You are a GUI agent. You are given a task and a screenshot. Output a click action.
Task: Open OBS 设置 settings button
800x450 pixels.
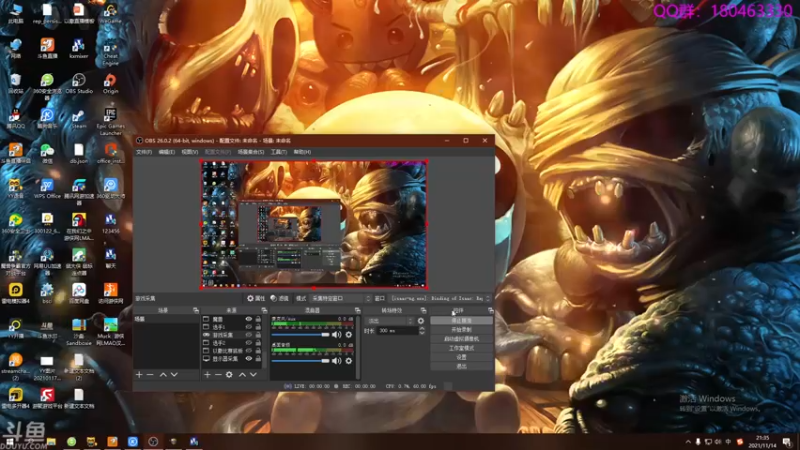[x=461, y=357]
